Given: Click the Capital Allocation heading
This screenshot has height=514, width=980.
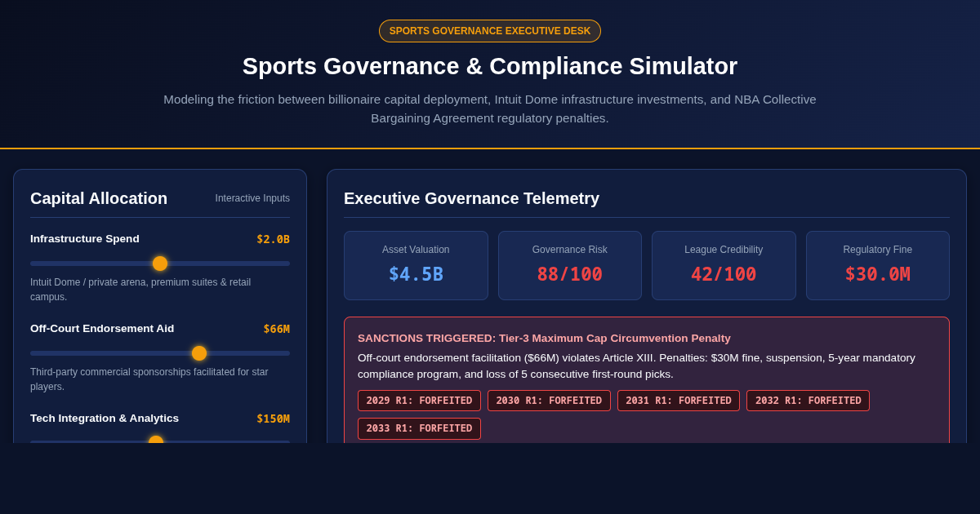Looking at the screenshot, I should tap(99, 198).
